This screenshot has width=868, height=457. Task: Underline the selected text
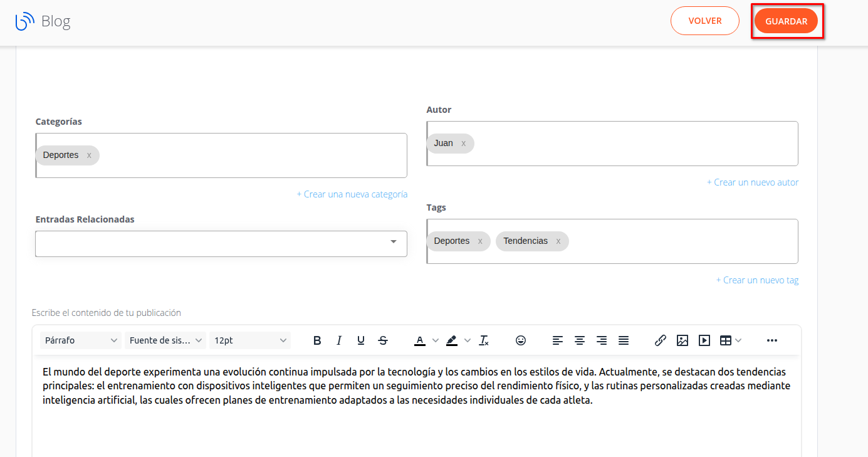pyautogui.click(x=361, y=340)
